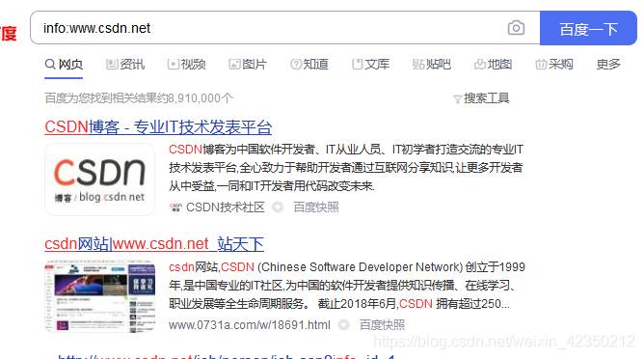Click the icon beside CSDN技术社区

[175, 207]
